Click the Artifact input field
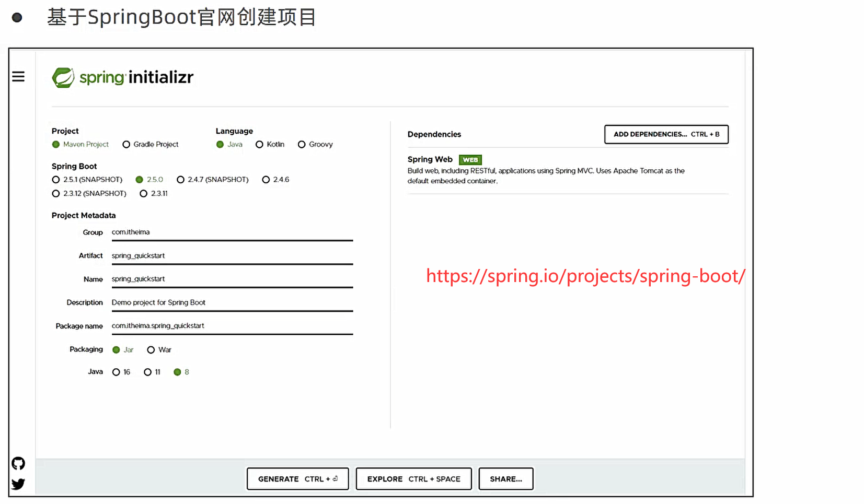 pyautogui.click(x=232, y=256)
